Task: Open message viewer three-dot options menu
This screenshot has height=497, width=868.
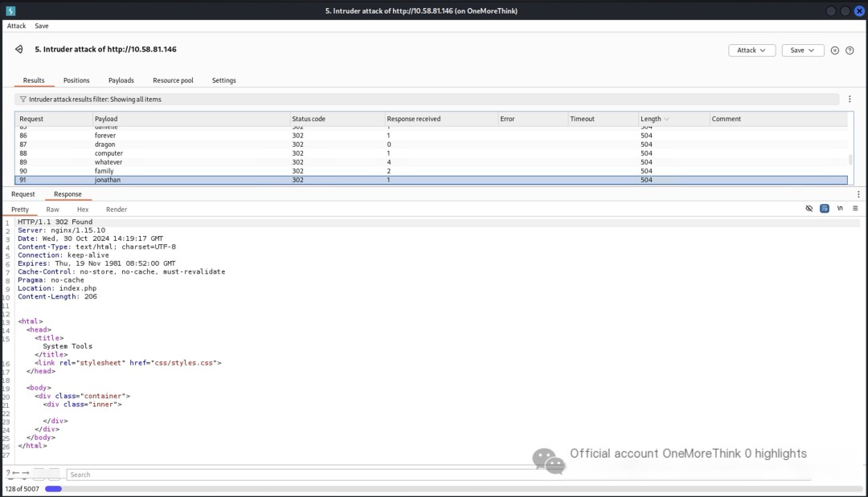Action: point(858,194)
